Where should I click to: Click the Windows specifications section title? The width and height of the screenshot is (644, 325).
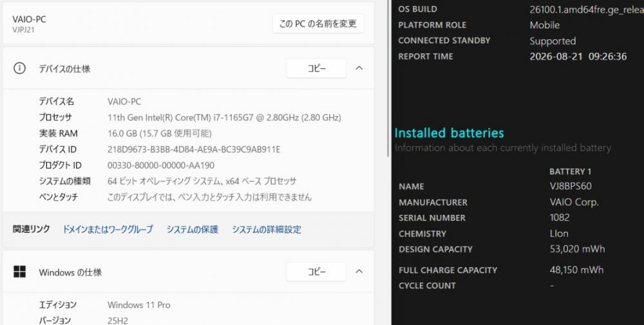70,272
